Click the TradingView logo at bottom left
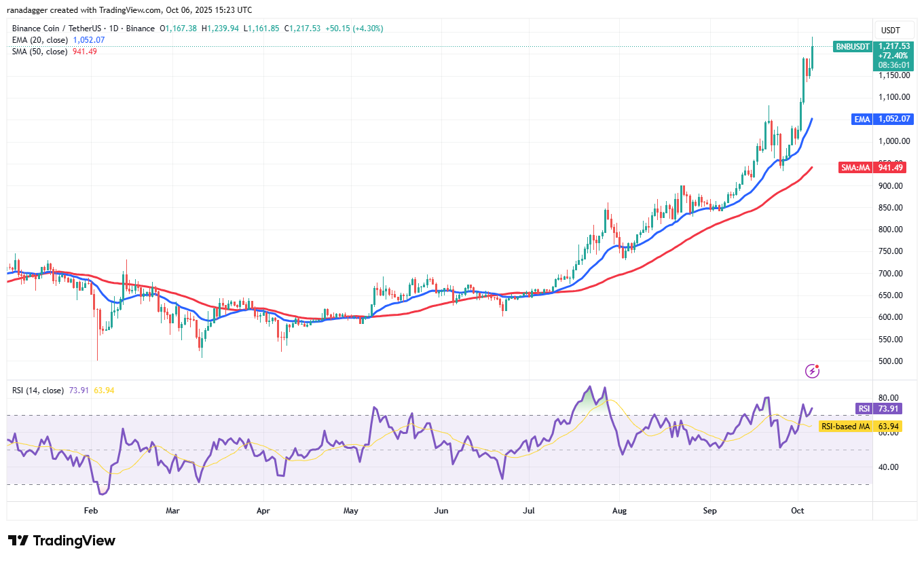 [x=60, y=541]
